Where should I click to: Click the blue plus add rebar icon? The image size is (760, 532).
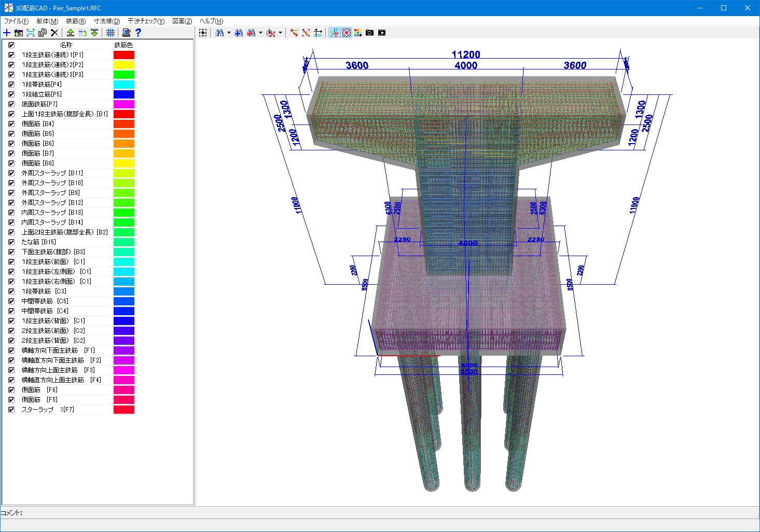point(7,33)
